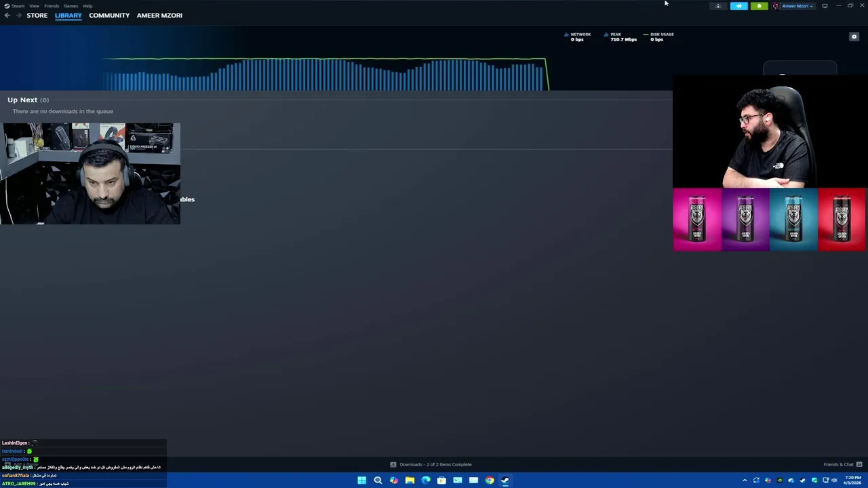Open Friends & Chat

pos(843,464)
